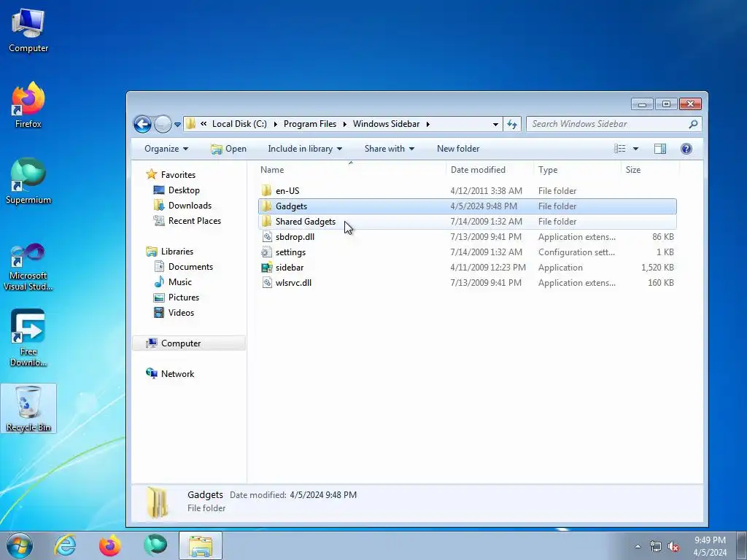747x560 pixels.
Task: Click the Back navigation arrow in Explorer
Action: point(142,124)
